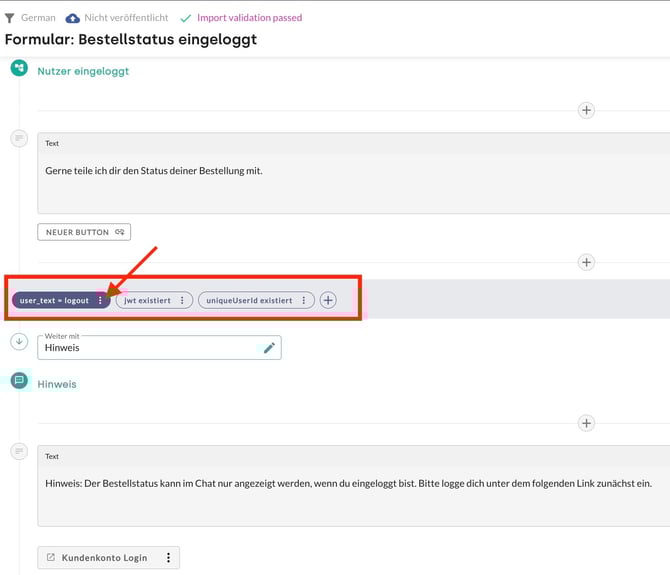Screen dimensions: 670x575
Task: Select the uniqueUserId existiert condition chip
Action: (249, 300)
